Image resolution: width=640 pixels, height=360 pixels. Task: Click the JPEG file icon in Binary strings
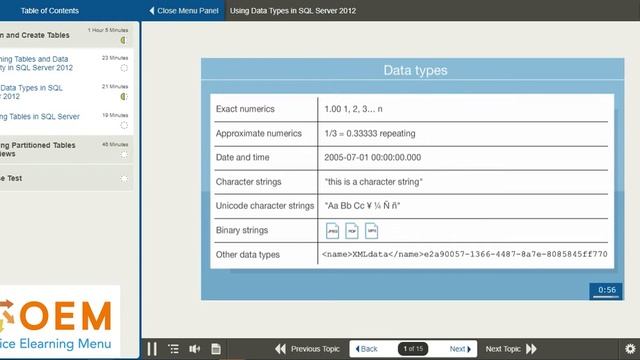coord(332,231)
